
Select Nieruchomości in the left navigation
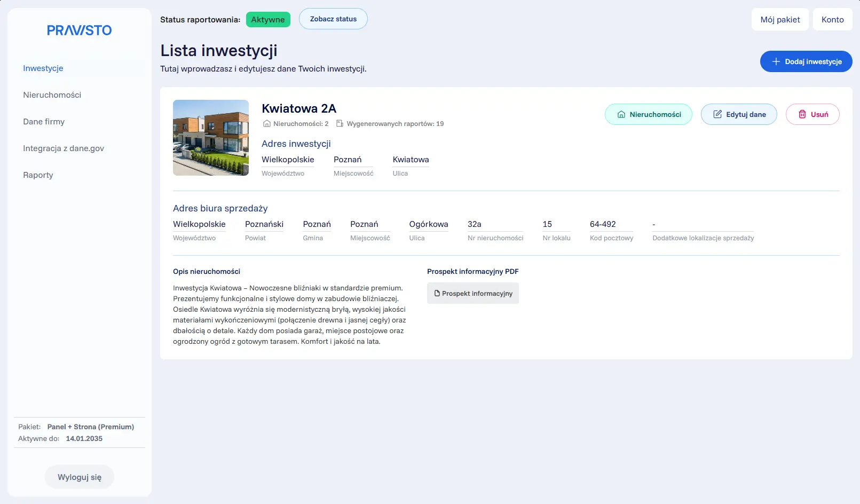click(x=52, y=94)
